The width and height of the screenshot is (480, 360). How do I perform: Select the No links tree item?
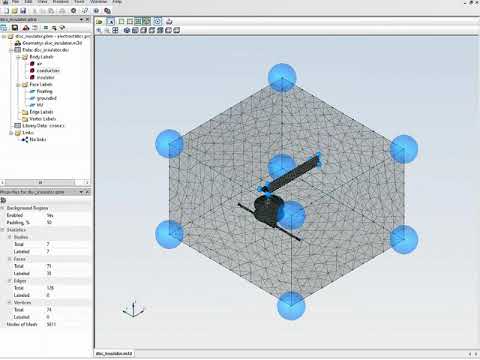point(38,140)
